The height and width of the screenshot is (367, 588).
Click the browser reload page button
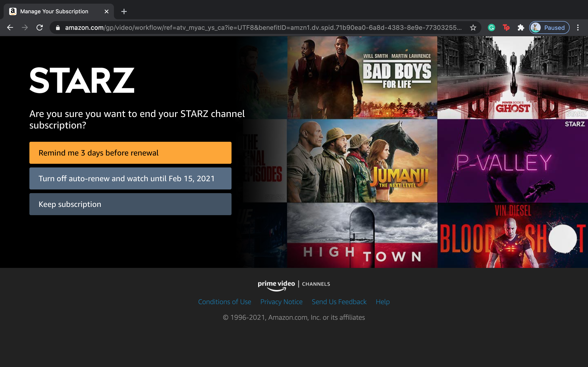(x=39, y=28)
